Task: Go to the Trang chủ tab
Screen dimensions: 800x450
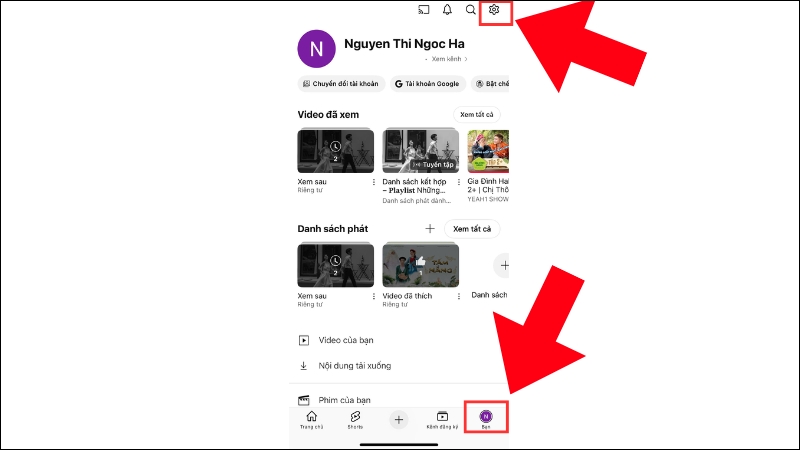Action: pos(311,419)
